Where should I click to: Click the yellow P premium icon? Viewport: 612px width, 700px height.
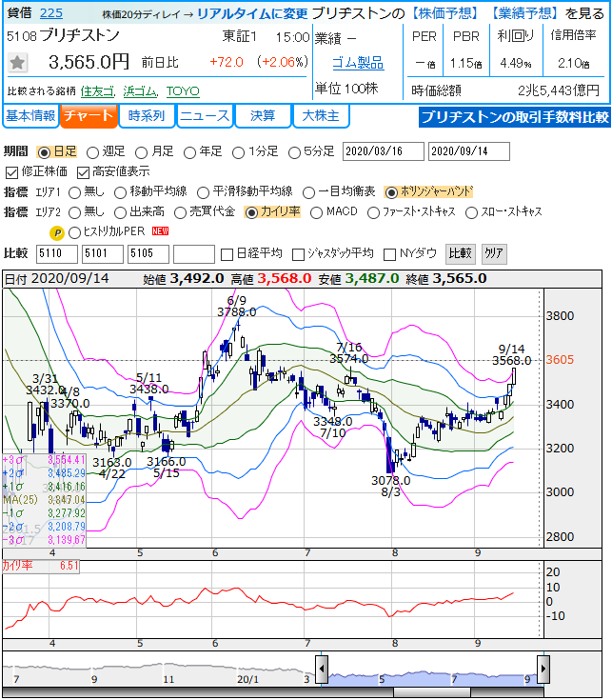57,232
